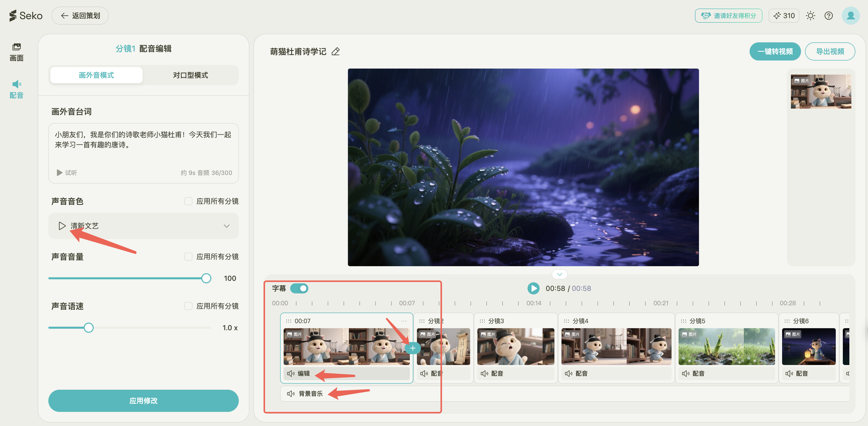Edit project title with pencil icon
This screenshot has width=868, height=426.
click(x=335, y=52)
